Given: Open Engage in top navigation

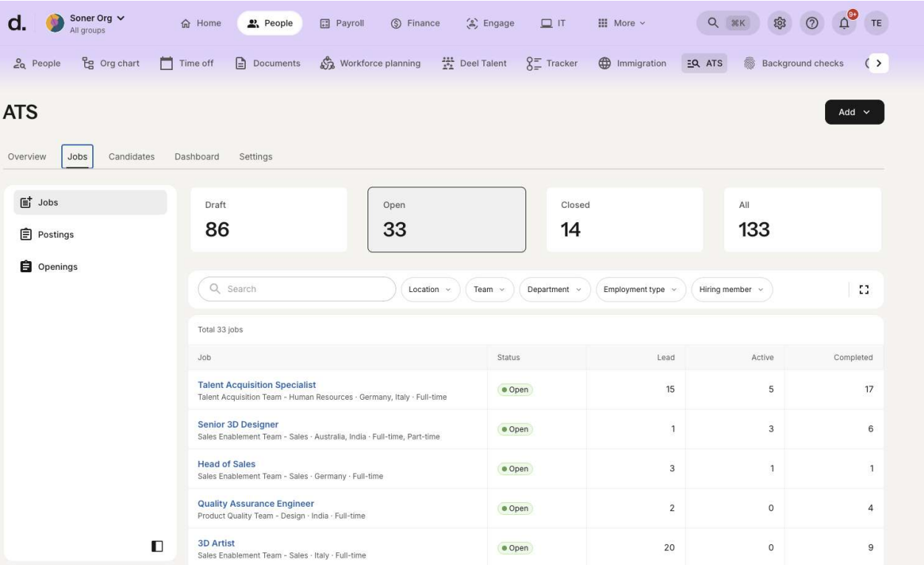Looking at the screenshot, I should (491, 23).
